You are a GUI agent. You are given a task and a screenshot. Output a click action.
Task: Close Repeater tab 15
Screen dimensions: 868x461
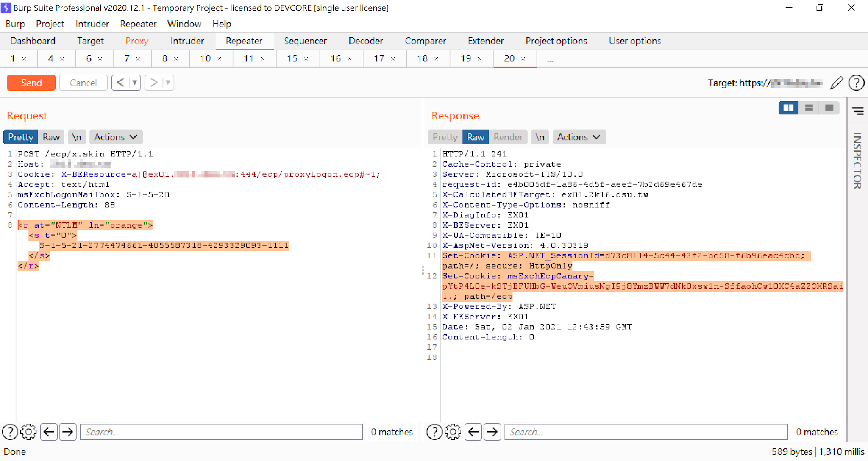coord(306,58)
